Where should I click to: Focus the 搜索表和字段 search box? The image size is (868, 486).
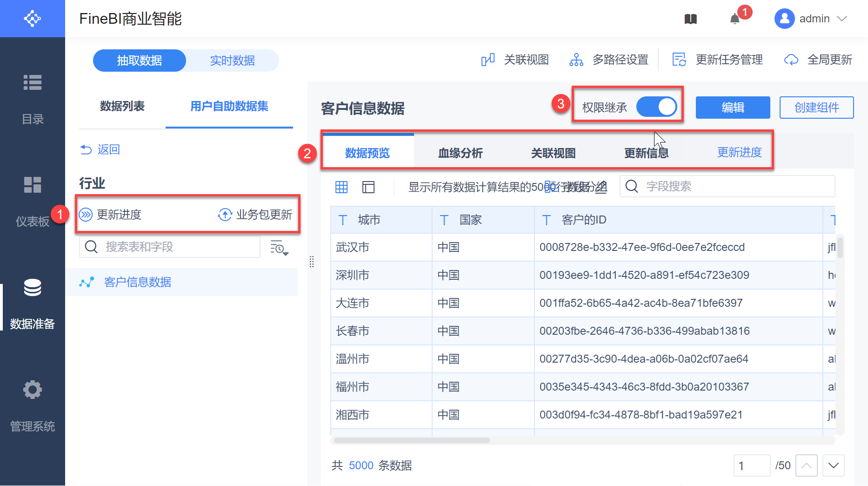[x=170, y=247]
